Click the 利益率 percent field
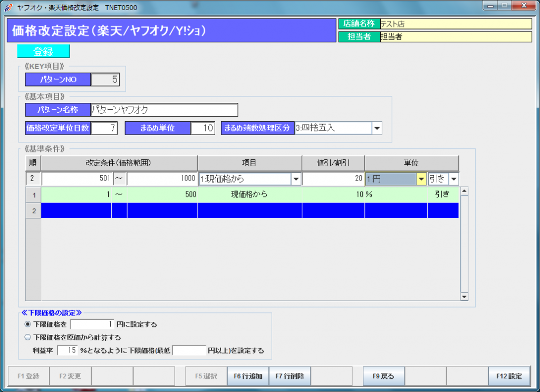This screenshot has width=540, height=392. [x=67, y=350]
